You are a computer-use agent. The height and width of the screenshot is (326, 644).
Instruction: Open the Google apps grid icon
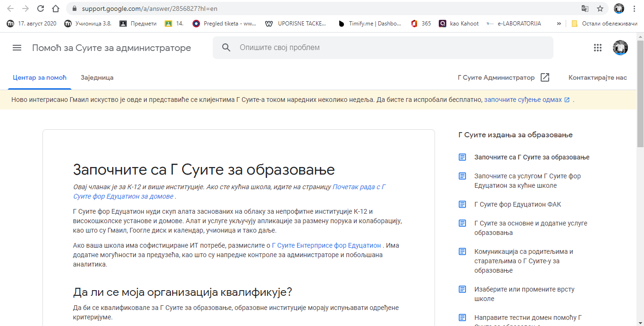pos(598,48)
